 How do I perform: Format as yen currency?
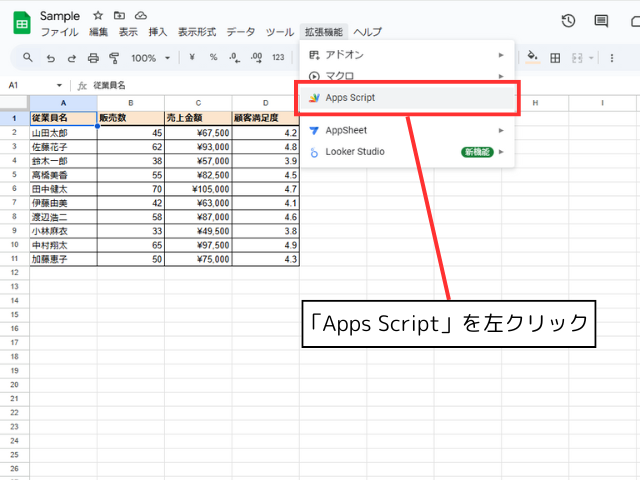192,58
